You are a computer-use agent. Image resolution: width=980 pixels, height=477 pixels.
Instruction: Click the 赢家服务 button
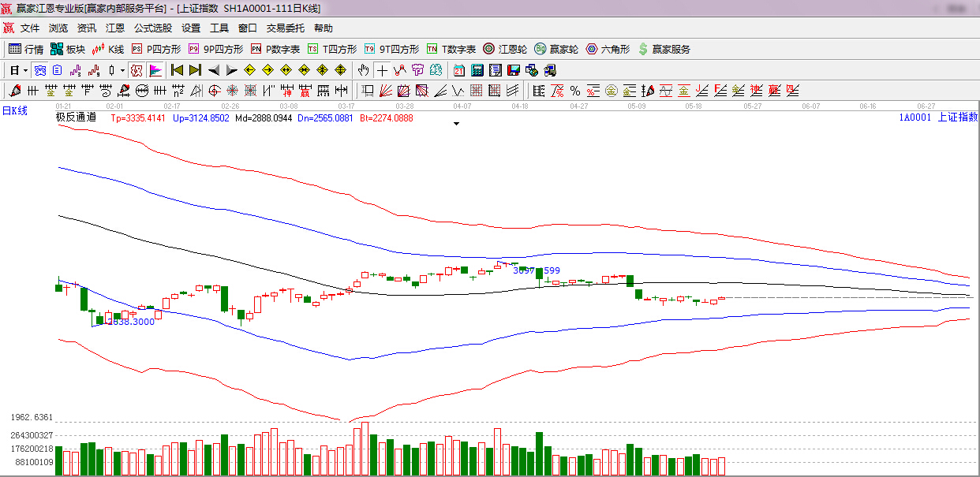664,49
